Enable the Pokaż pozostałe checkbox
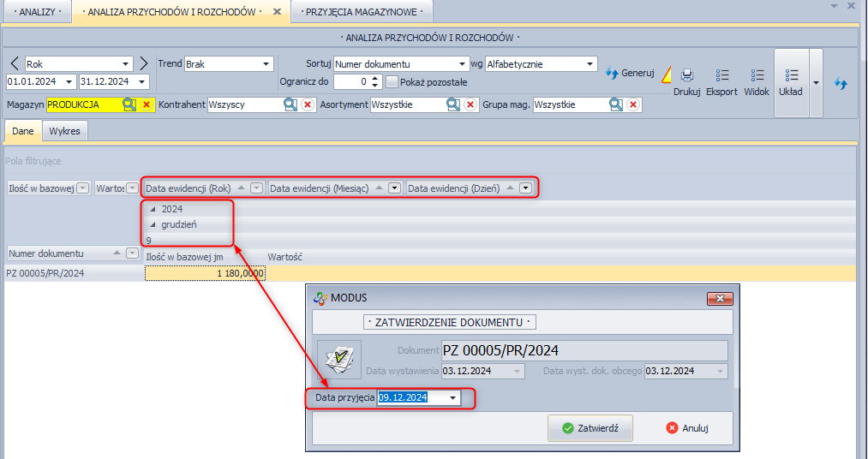This screenshot has width=868, height=459. click(392, 82)
